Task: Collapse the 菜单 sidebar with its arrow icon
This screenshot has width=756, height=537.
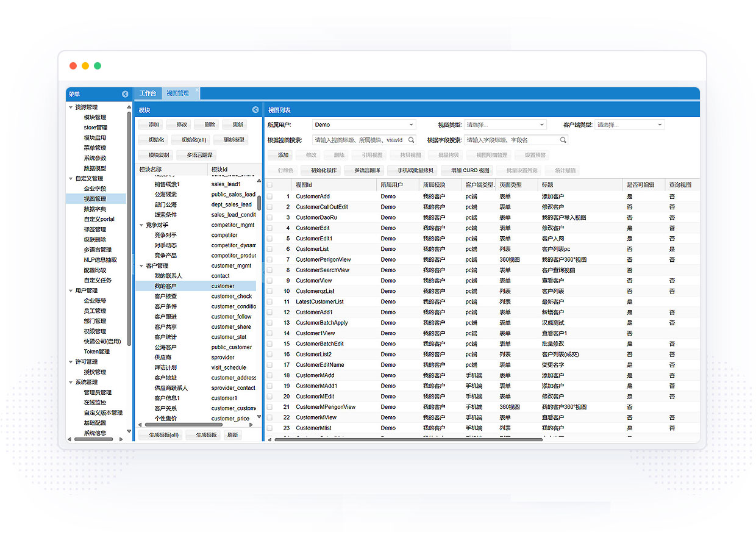Action: coord(125,94)
